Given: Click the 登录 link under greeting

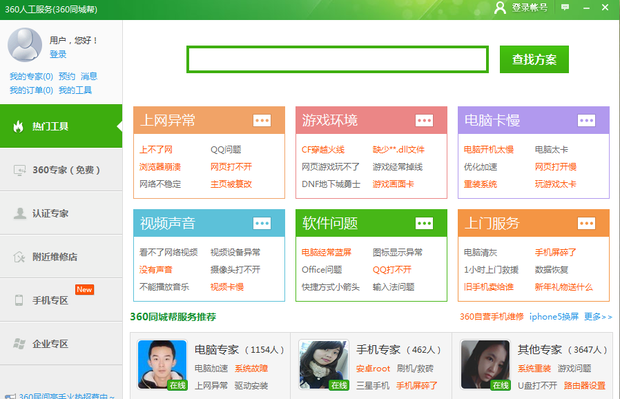Looking at the screenshot, I should click(58, 54).
